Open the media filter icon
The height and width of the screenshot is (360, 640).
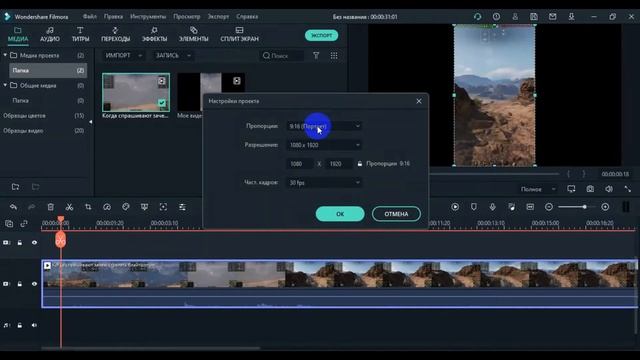[316, 56]
